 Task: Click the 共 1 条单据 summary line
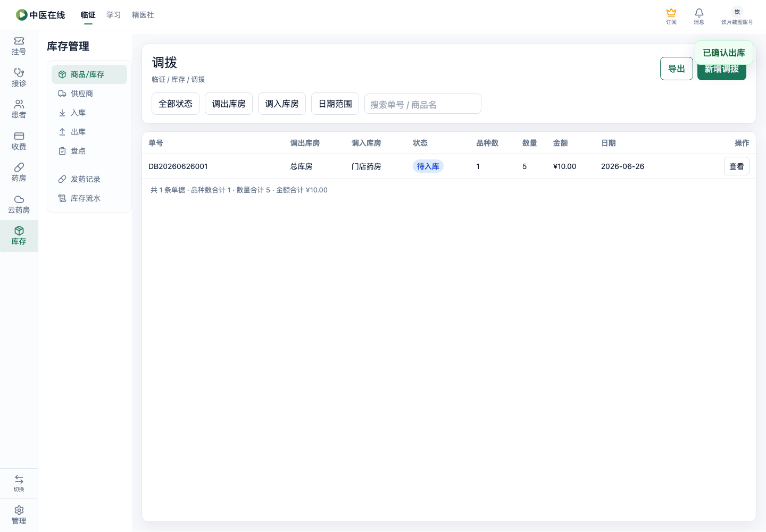tap(239, 190)
